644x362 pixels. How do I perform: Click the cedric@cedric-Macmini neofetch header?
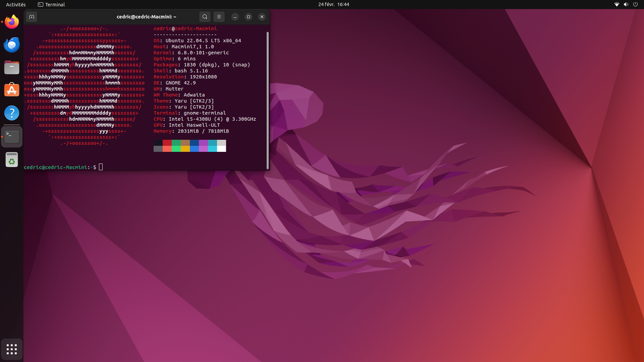point(185,29)
